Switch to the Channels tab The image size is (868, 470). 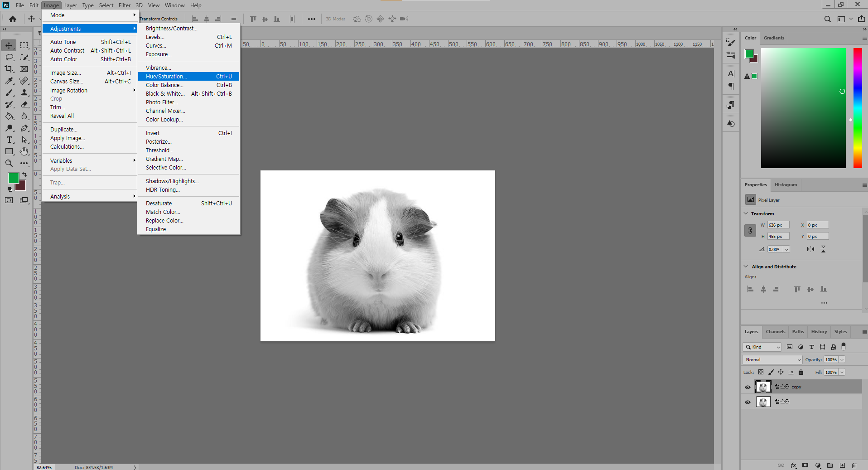pos(776,332)
